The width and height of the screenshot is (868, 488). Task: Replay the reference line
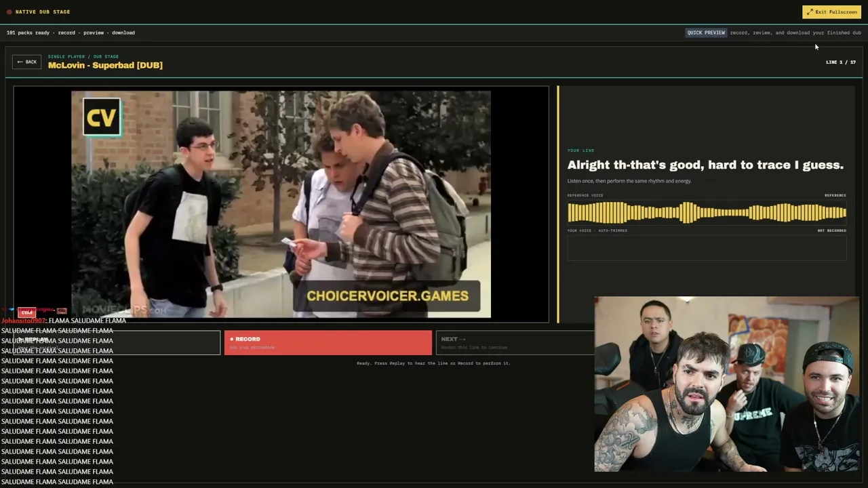(117, 342)
